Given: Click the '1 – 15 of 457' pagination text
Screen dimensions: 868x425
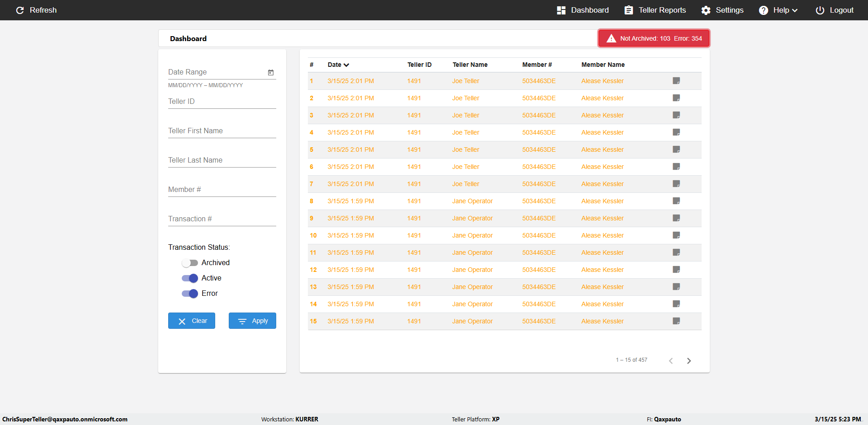Looking at the screenshot, I should (x=632, y=360).
